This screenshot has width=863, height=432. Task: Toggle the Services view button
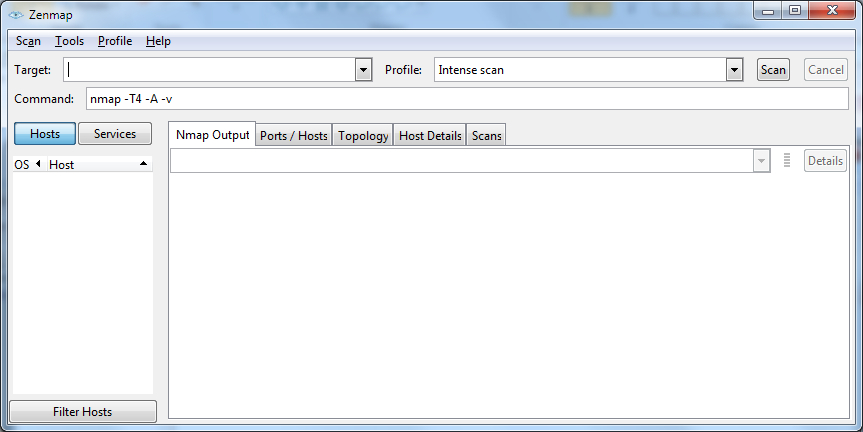click(115, 134)
